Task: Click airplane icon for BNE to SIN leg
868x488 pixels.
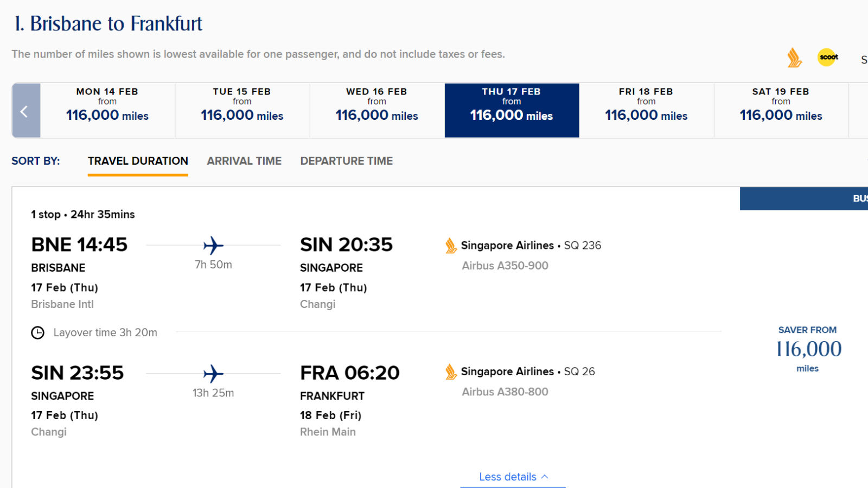Action: [x=213, y=246]
